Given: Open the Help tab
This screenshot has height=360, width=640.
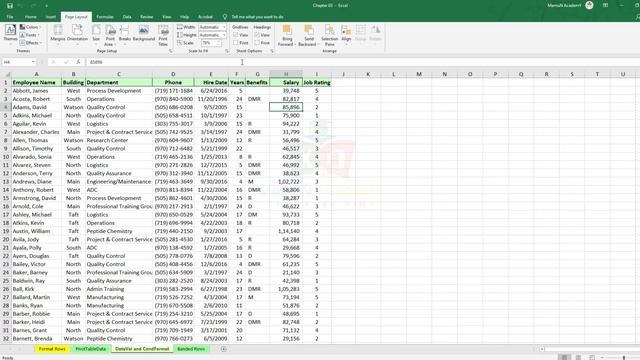Looking at the screenshot, I should 184,17.
